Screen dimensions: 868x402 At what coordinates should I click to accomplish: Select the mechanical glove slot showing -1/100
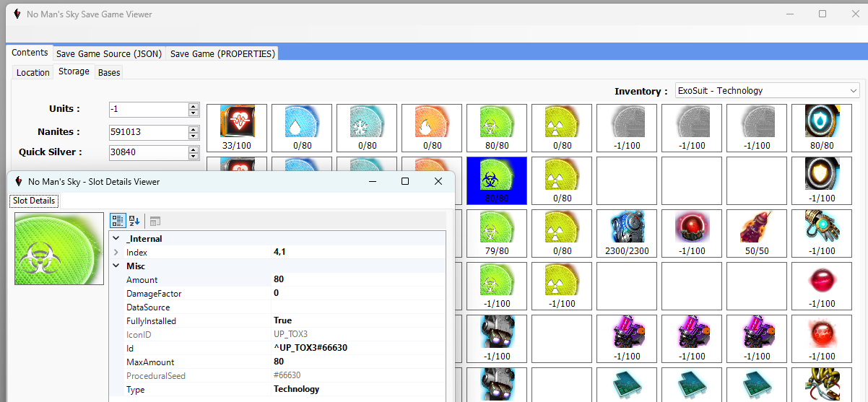[822, 233]
